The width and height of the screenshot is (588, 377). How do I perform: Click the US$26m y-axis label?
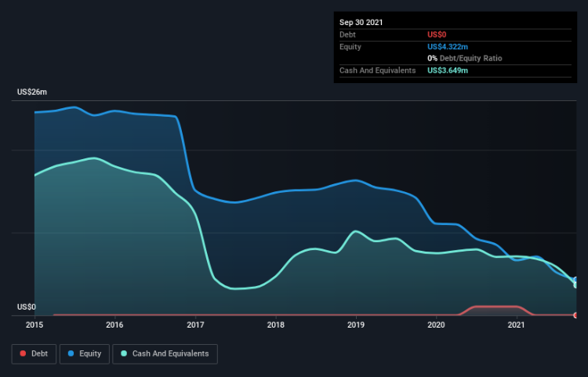tap(32, 92)
